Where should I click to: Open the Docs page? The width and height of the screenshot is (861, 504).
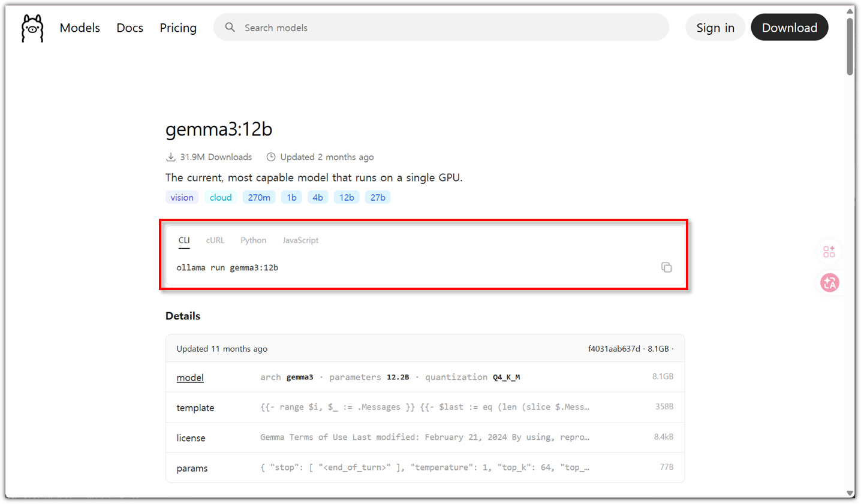point(130,28)
